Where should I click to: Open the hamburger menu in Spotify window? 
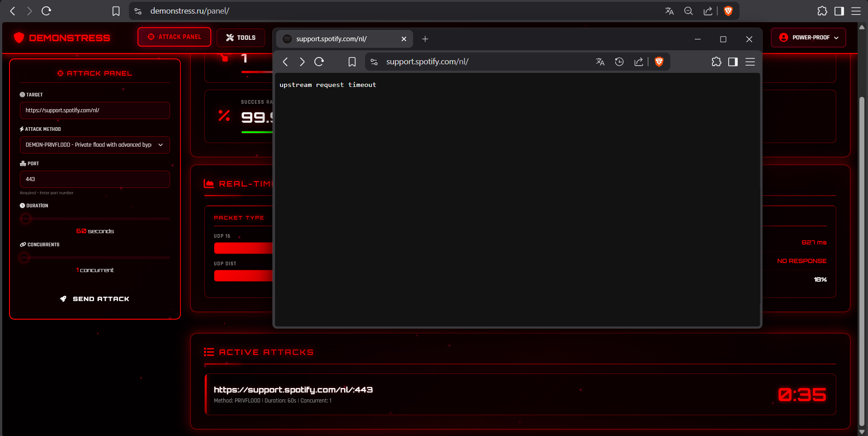pyautogui.click(x=750, y=62)
